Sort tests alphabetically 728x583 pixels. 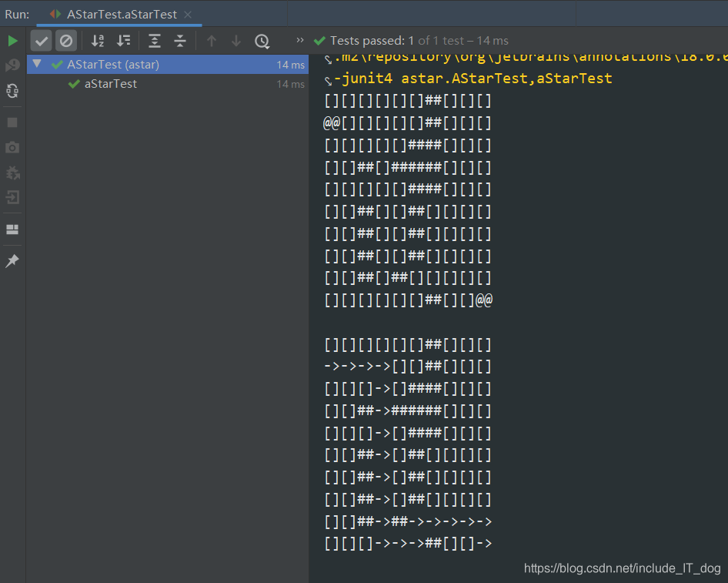pos(98,41)
